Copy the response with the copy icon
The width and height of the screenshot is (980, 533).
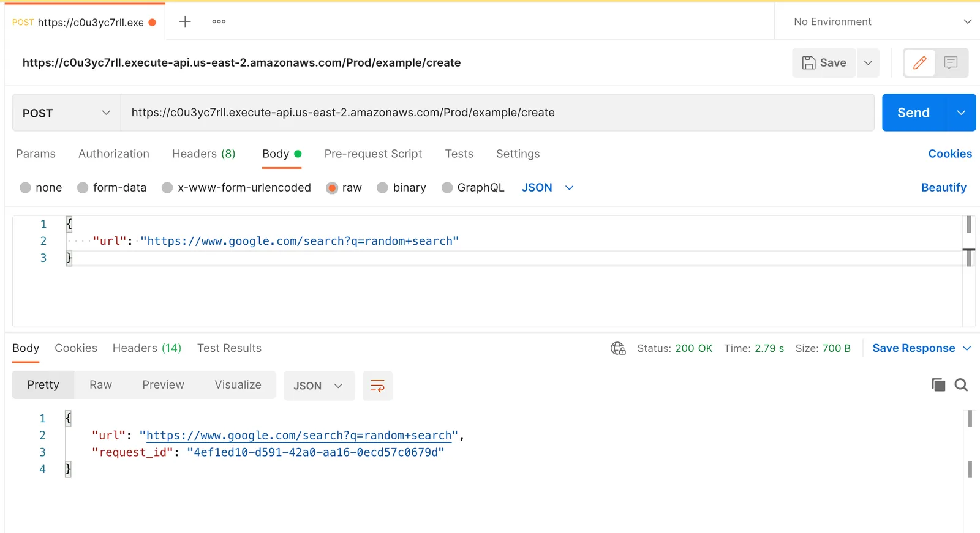(x=938, y=385)
